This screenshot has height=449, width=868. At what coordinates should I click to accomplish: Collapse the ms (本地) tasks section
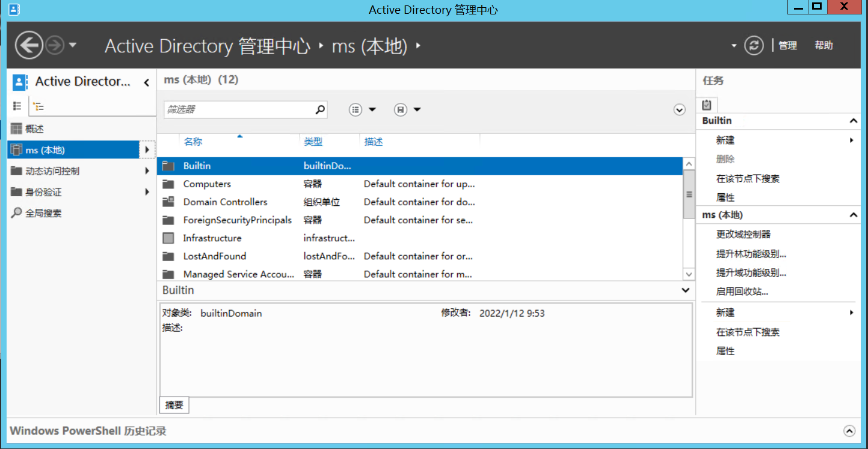[854, 215]
